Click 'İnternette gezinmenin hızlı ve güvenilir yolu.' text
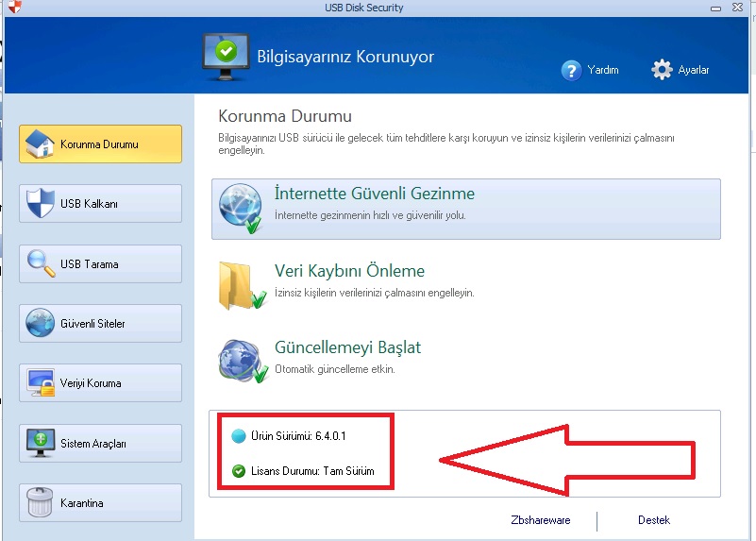Image resolution: width=756 pixels, height=541 pixels. [370, 215]
